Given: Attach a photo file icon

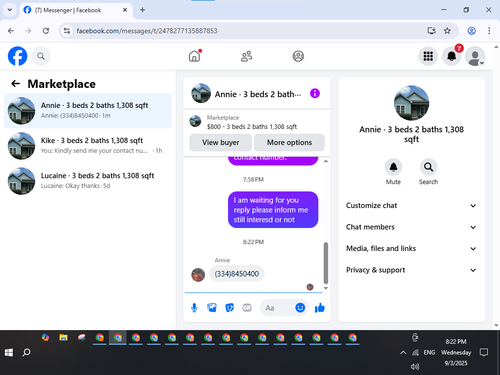Looking at the screenshot, I should click(212, 308).
